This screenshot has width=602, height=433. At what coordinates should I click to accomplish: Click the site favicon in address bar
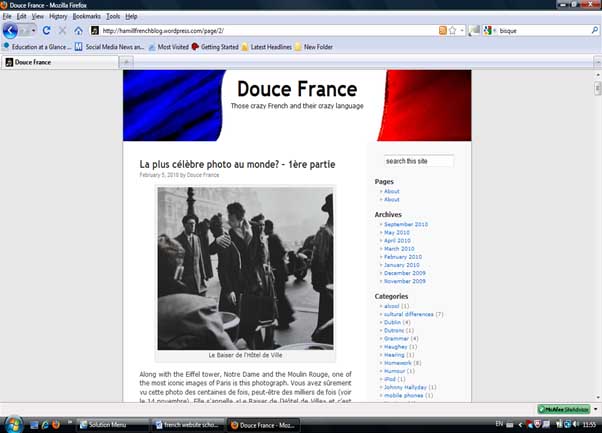pos(95,30)
